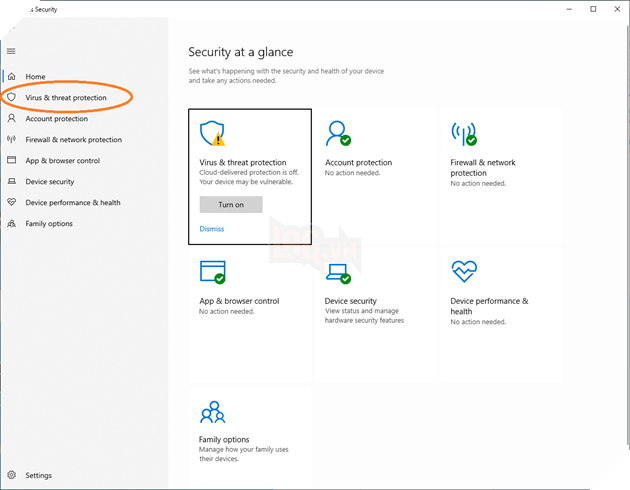Click the large heart health icon
630x490 pixels.
464,272
